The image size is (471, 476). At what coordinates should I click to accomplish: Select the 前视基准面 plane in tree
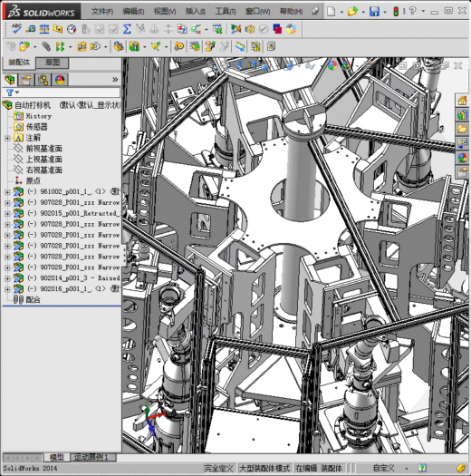tap(43, 149)
